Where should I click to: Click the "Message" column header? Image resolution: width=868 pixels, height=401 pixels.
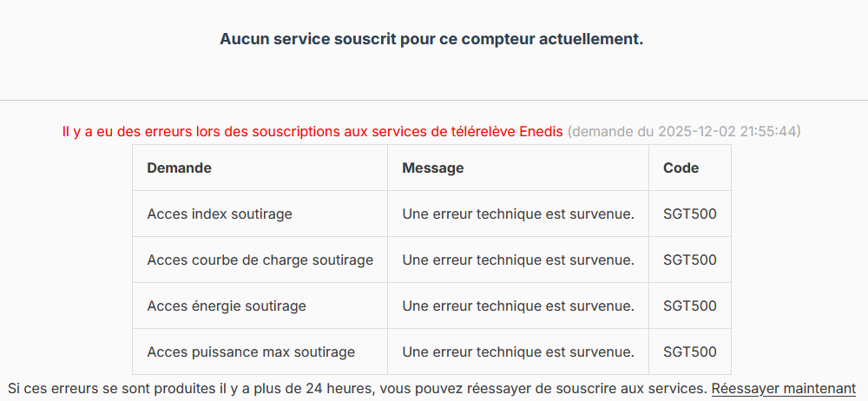pos(433,168)
